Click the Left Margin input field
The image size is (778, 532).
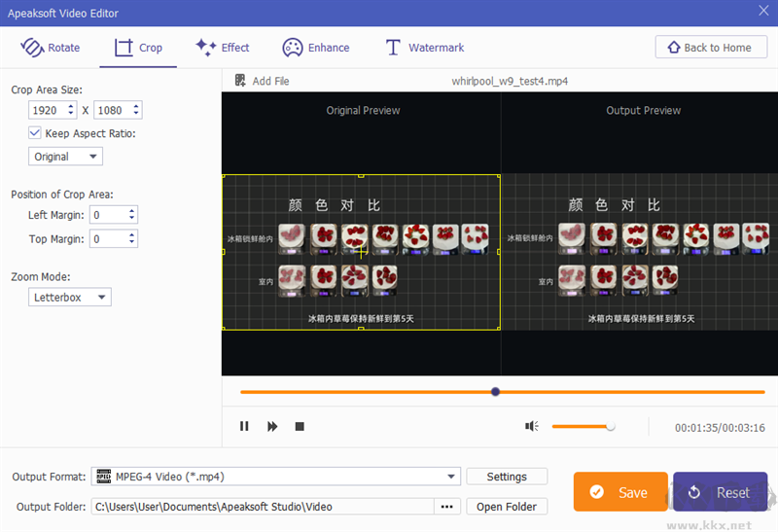point(107,215)
